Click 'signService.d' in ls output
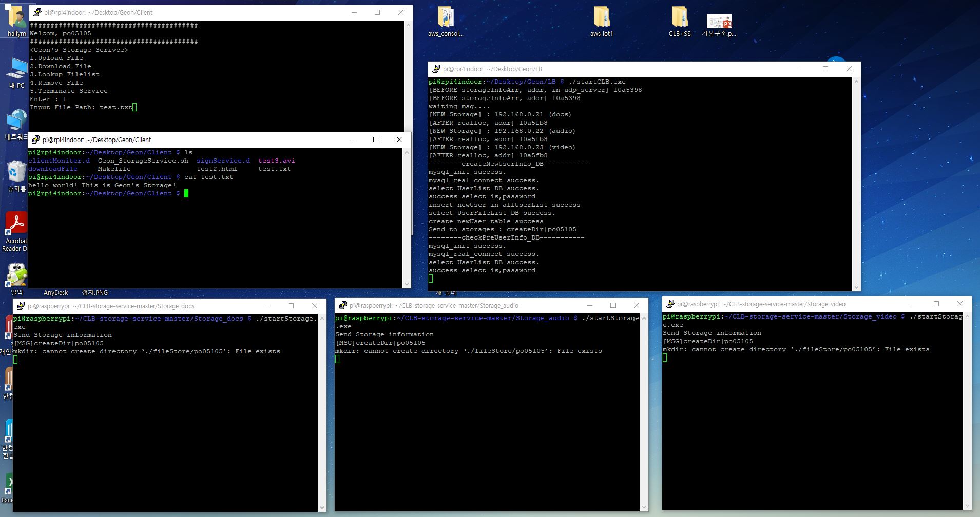Screen dimensions: 980x517 click(x=223, y=161)
